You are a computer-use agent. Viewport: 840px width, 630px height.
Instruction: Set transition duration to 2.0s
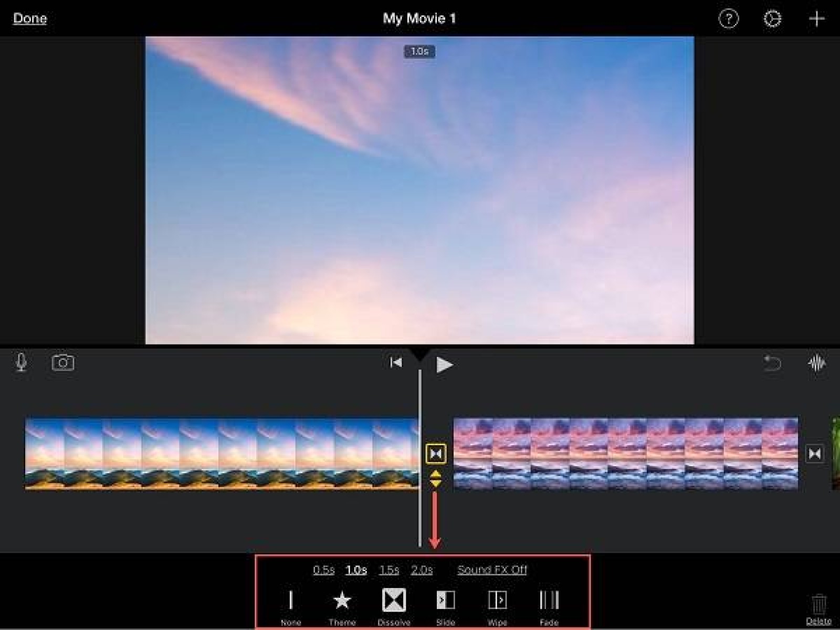422,570
